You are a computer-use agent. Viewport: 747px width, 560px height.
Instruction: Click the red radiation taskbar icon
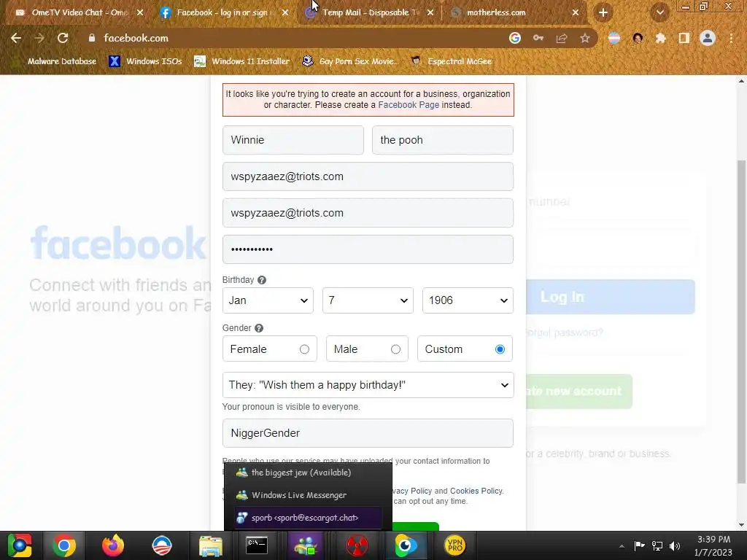click(x=357, y=545)
